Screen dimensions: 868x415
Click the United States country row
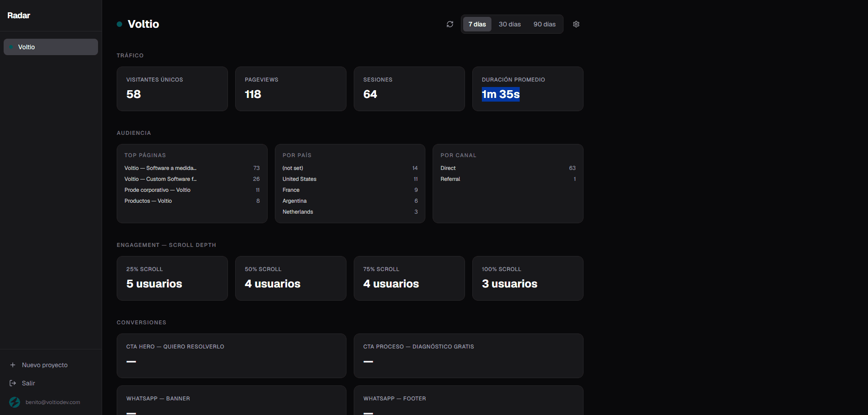350,179
